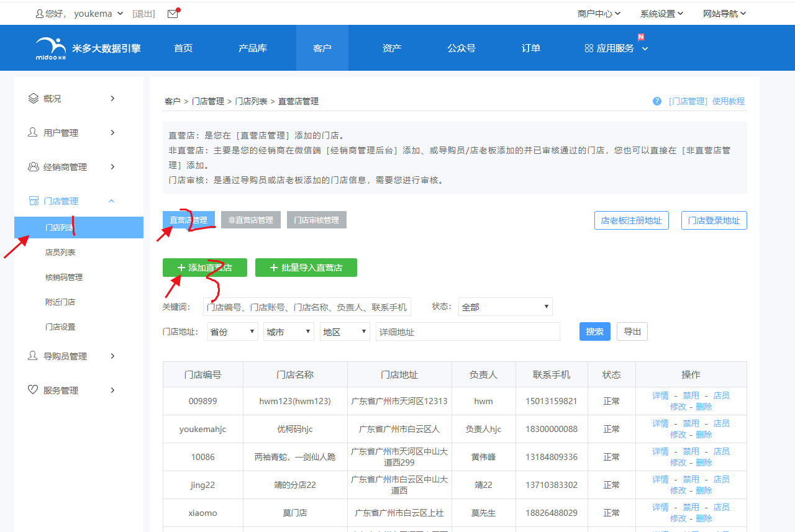Expand the 经销商管理 sidebar chevron
The image size is (795, 532).
click(112, 167)
